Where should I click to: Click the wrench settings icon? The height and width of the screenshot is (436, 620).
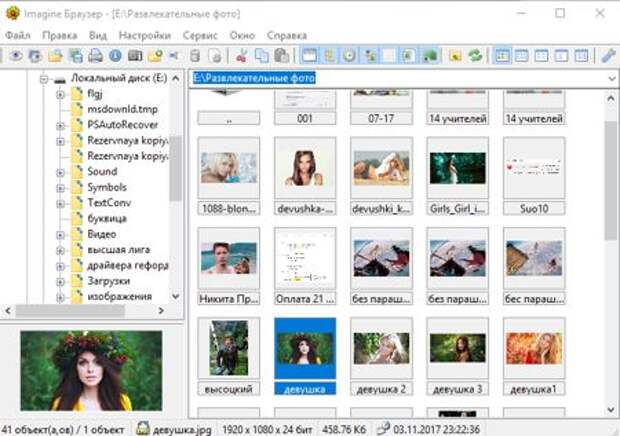[x=609, y=56]
